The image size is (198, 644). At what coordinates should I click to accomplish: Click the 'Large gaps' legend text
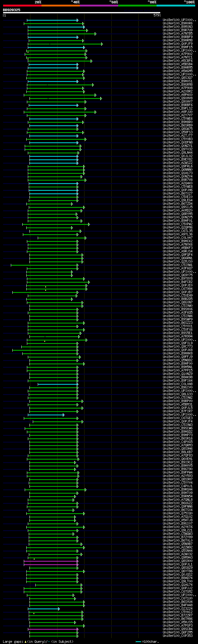point(12,642)
